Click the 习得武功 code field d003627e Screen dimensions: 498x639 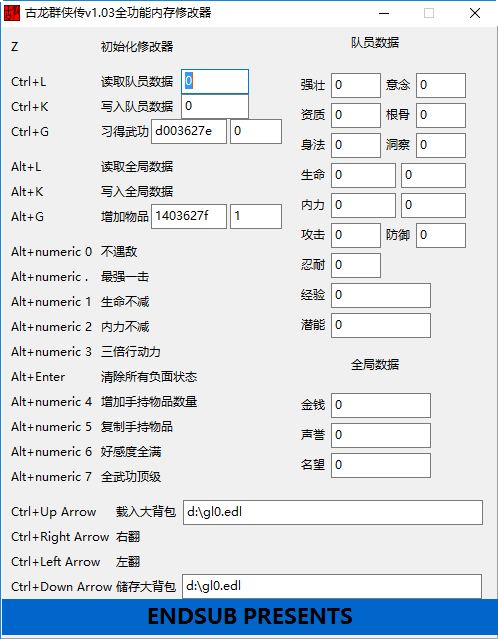click(x=189, y=131)
